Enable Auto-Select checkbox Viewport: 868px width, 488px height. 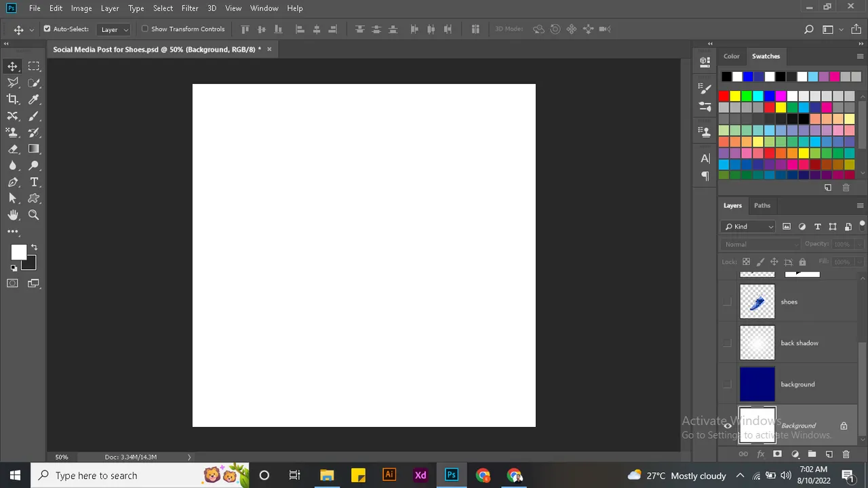(47, 29)
